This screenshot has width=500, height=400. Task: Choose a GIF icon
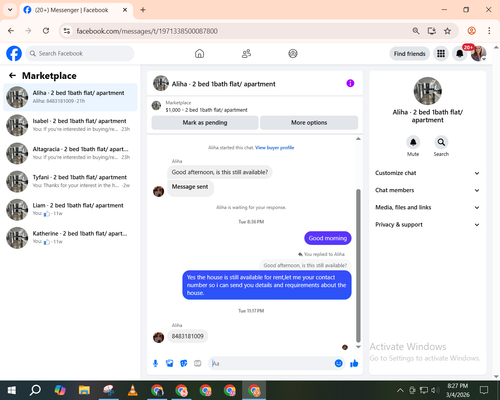pyautogui.click(x=198, y=363)
